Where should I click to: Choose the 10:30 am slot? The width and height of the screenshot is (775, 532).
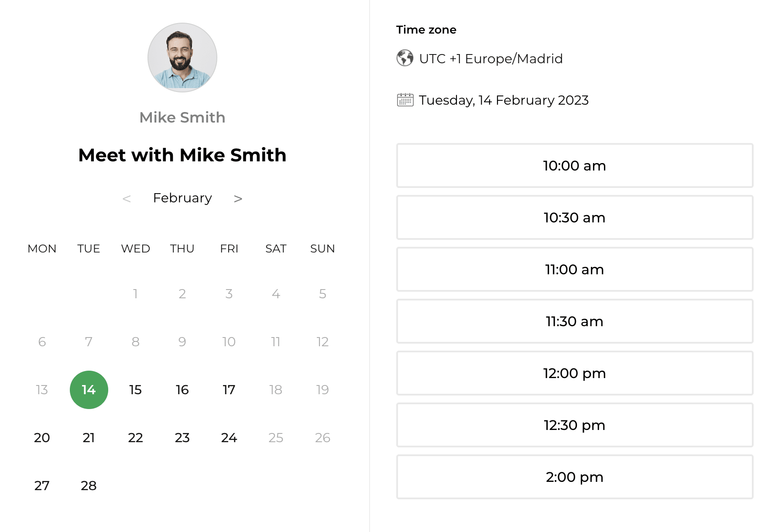pyautogui.click(x=575, y=218)
